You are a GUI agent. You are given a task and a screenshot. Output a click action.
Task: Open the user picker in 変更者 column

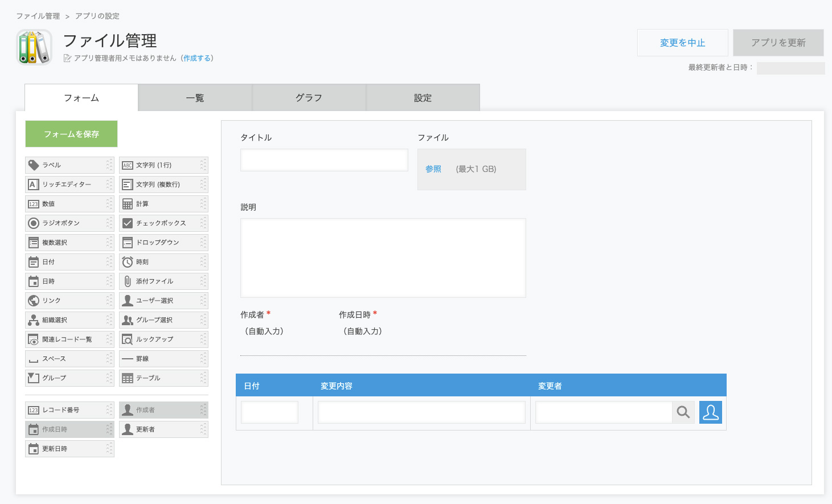(x=711, y=412)
